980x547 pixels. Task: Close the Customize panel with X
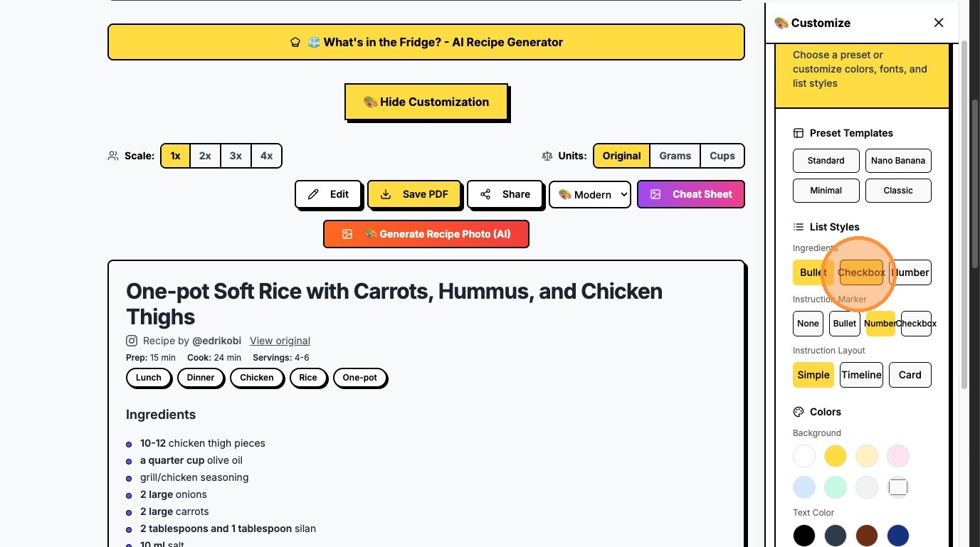click(939, 23)
